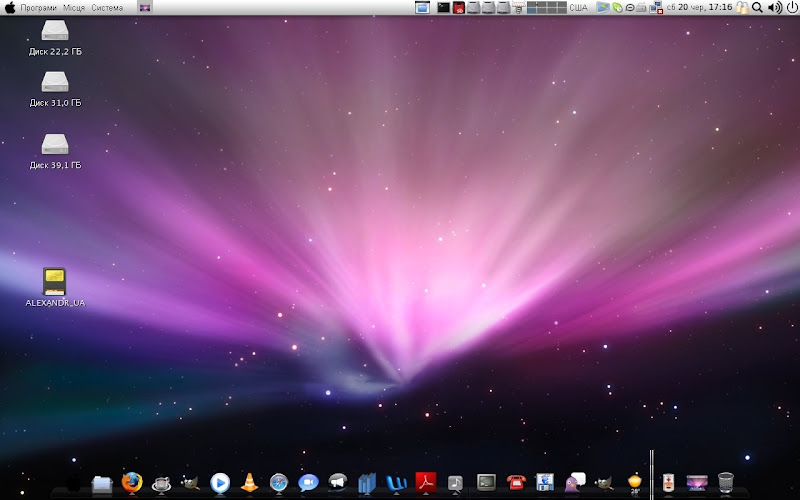Screen dimensions: 800x500
Task: Click the chat bubble tray icon
Action: [x=630, y=8]
